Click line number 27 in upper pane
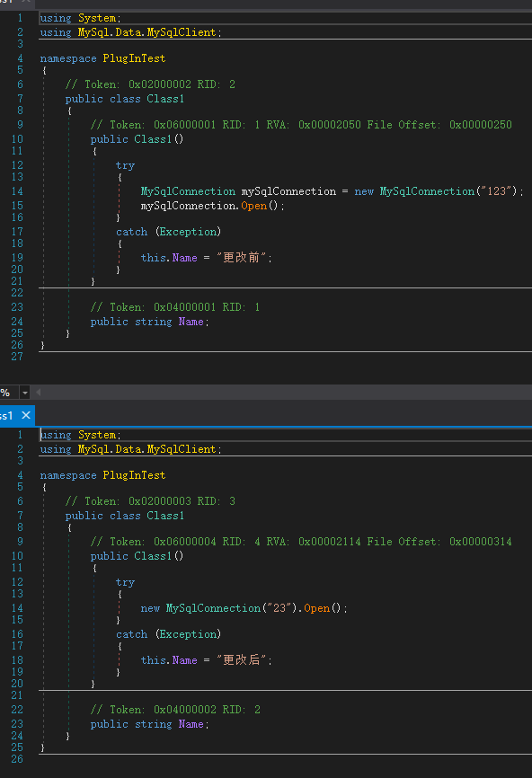Viewport: 532px width, 778px height. click(17, 357)
